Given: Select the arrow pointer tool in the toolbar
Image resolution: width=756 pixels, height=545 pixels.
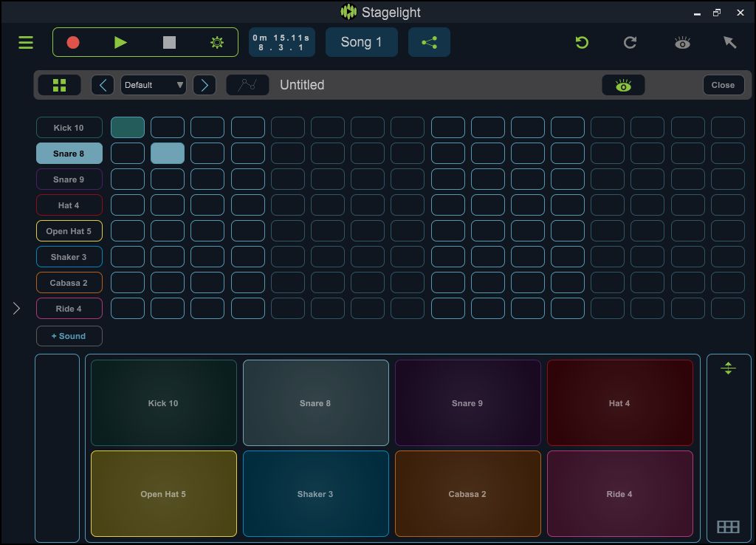Looking at the screenshot, I should [x=729, y=42].
